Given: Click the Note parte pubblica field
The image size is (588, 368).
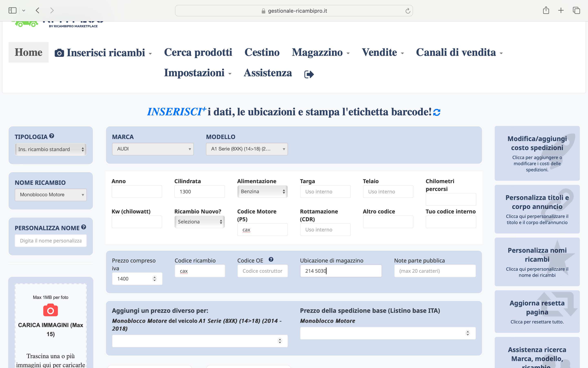Looking at the screenshot, I should pos(435,271).
